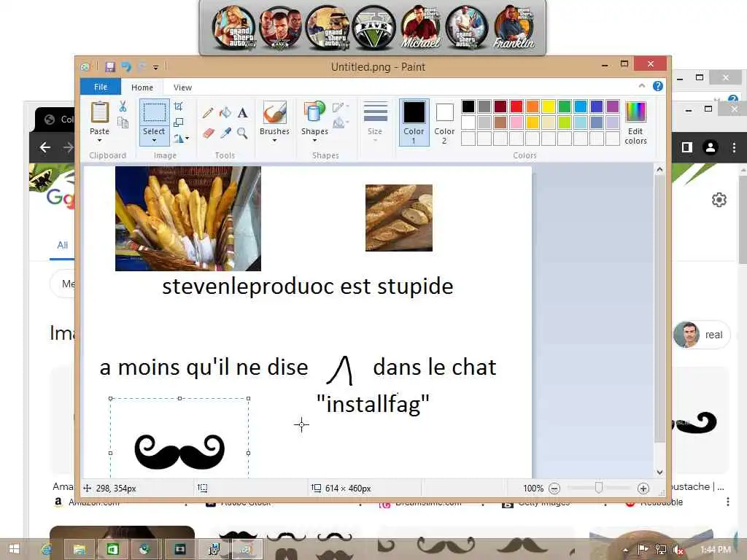
Task: Click the Save icon in quick access toolbar
Action: [110, 66]
